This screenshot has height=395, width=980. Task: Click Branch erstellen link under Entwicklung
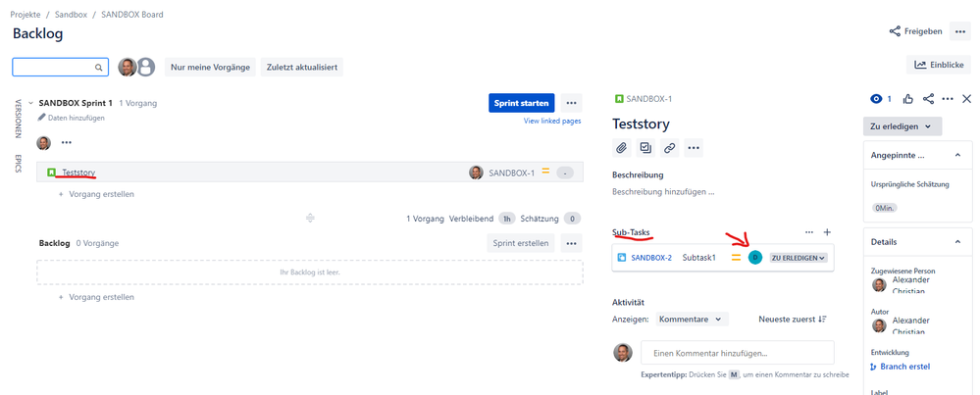[900, 367]
